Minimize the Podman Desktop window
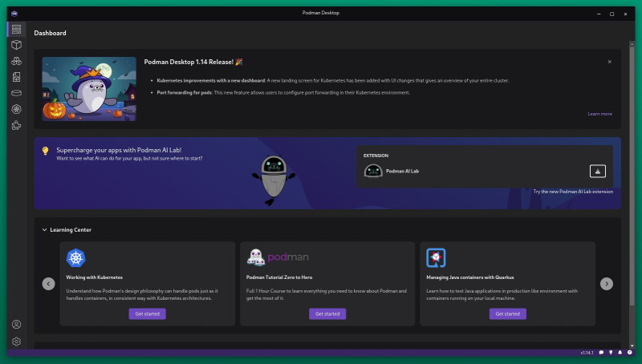642x364 pixels. click(x=599, y=14)
